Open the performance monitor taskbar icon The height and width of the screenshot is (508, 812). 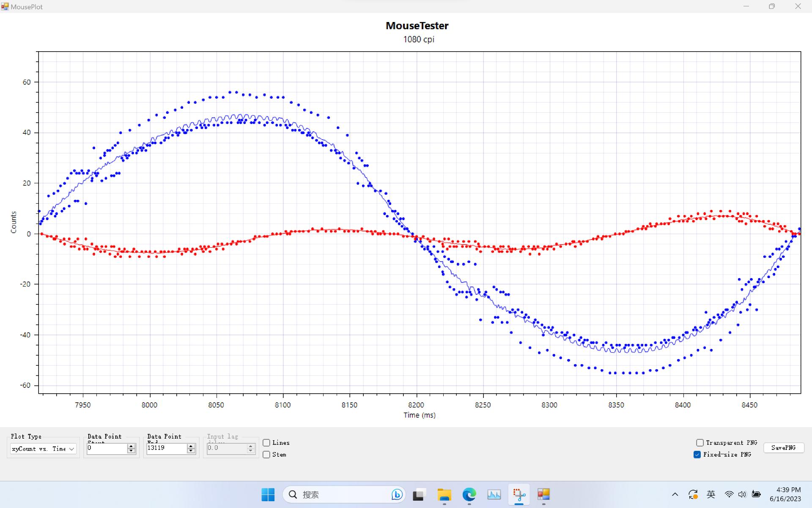click(494, 494)
